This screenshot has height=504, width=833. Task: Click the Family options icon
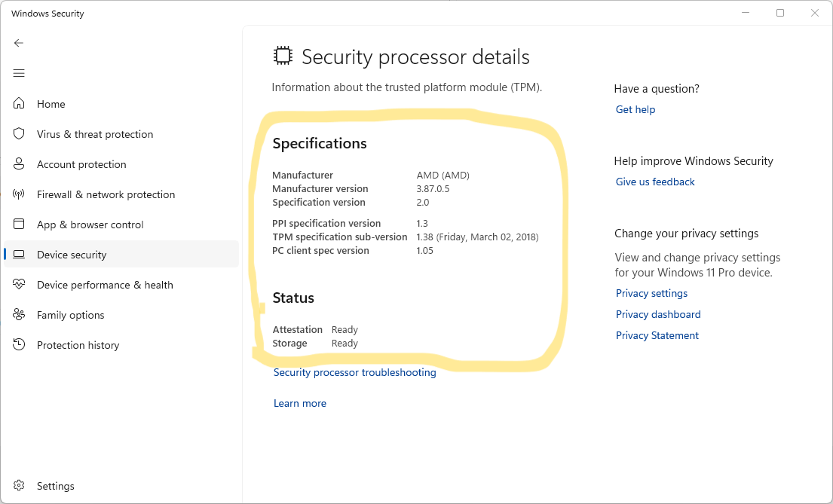[x=20, y=315]
